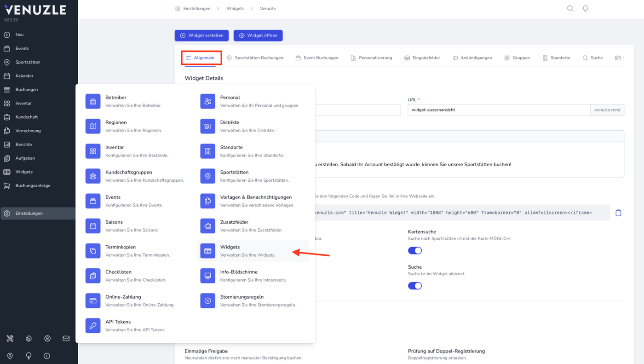Copy embed code with clipboard icon

618,213
